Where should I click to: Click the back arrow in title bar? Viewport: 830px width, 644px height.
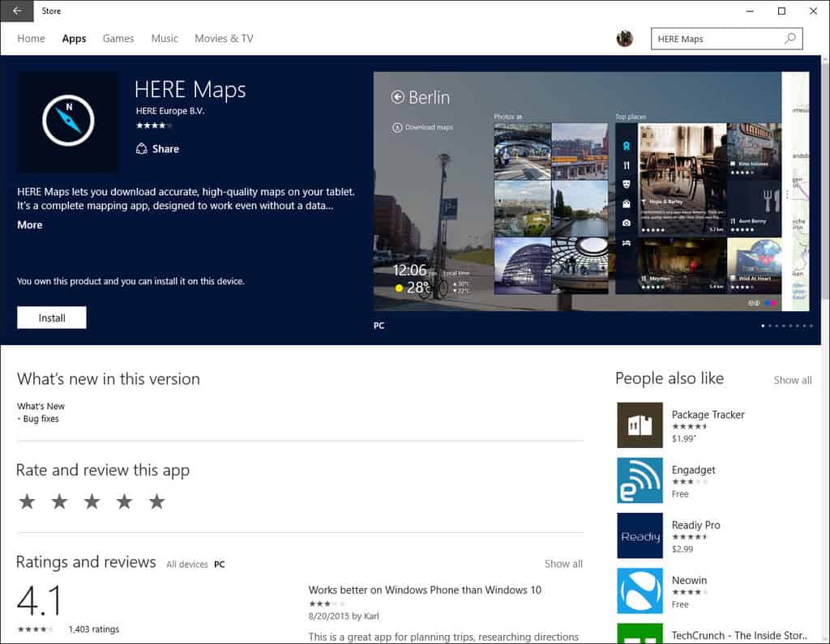click(18, 11)
